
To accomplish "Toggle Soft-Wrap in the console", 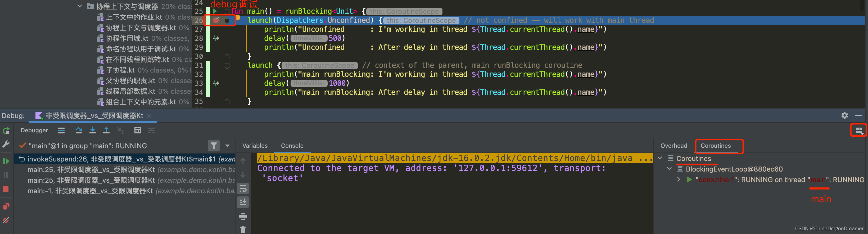I will 243,188.
